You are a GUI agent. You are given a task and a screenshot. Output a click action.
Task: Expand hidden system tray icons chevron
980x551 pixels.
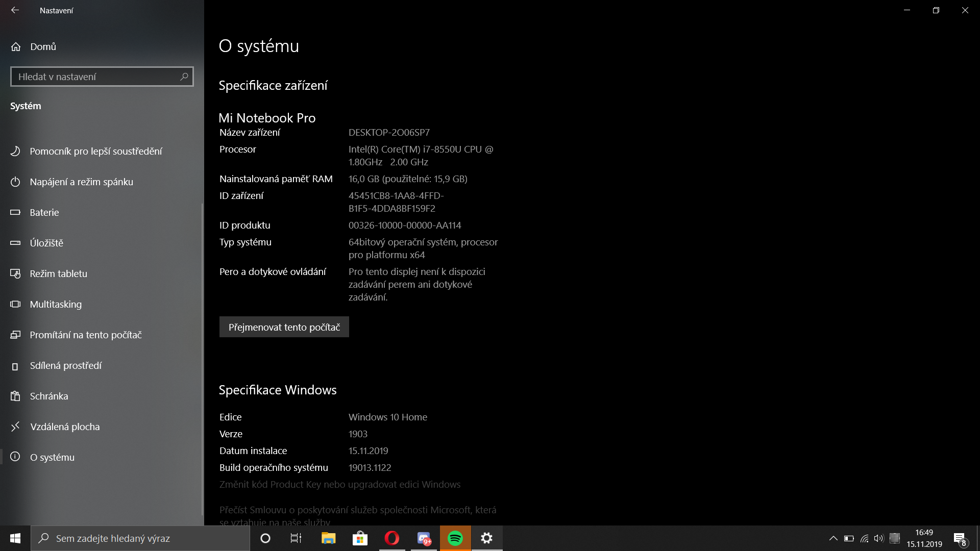833,538
